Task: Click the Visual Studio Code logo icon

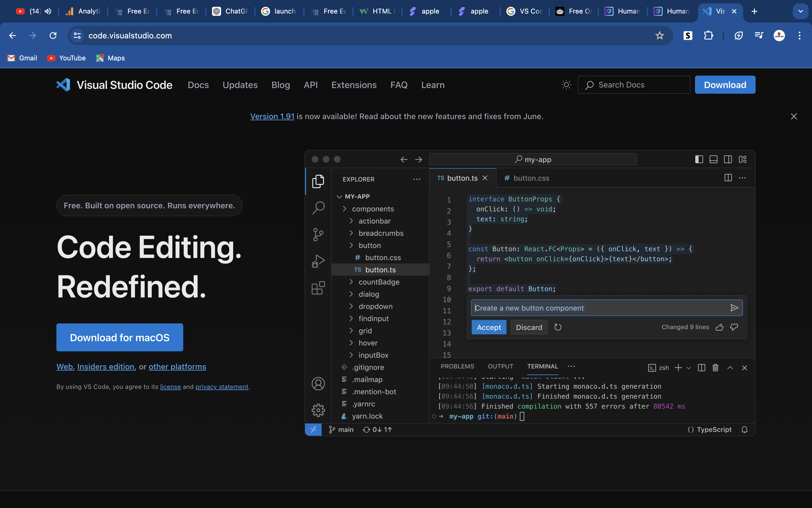Action: click(63, 85)
